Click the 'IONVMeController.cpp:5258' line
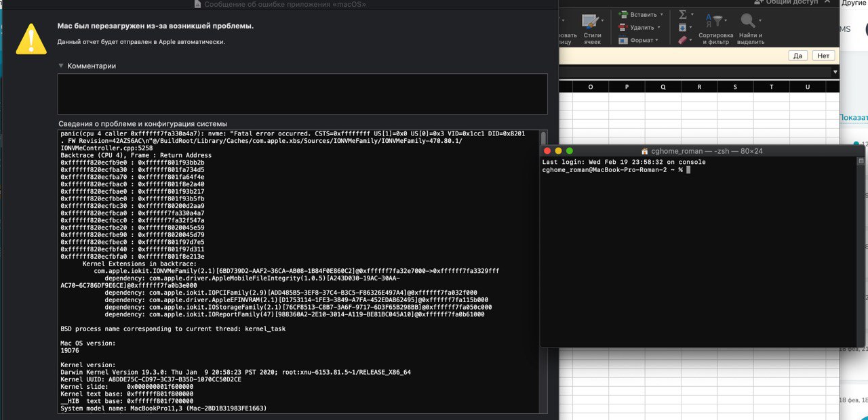 pos(106,148)
